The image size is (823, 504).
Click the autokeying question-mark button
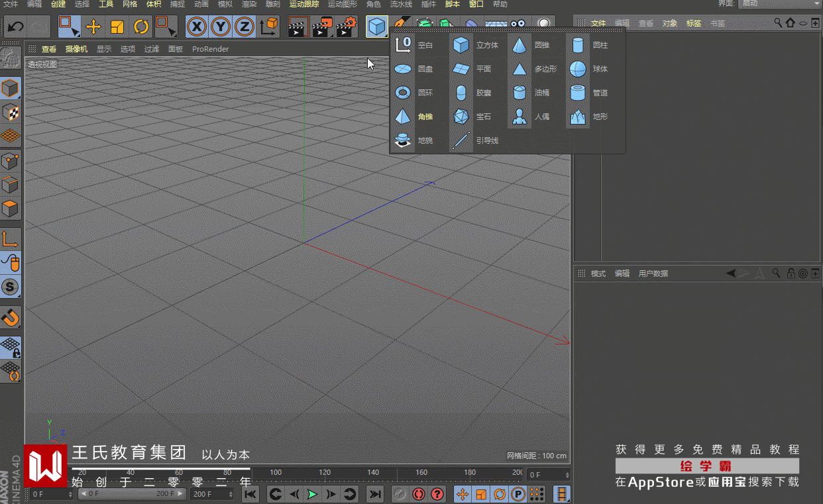point(437,494)
